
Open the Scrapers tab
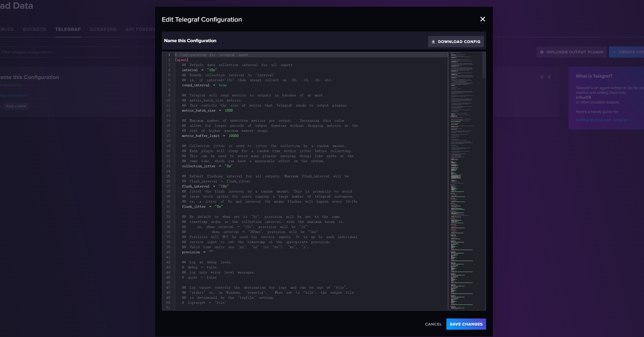point(103,29)
